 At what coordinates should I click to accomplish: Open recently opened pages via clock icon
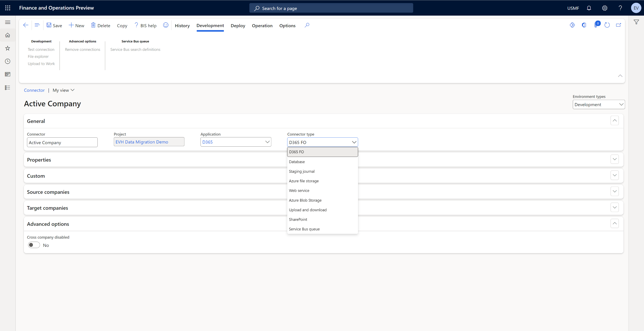8,61
